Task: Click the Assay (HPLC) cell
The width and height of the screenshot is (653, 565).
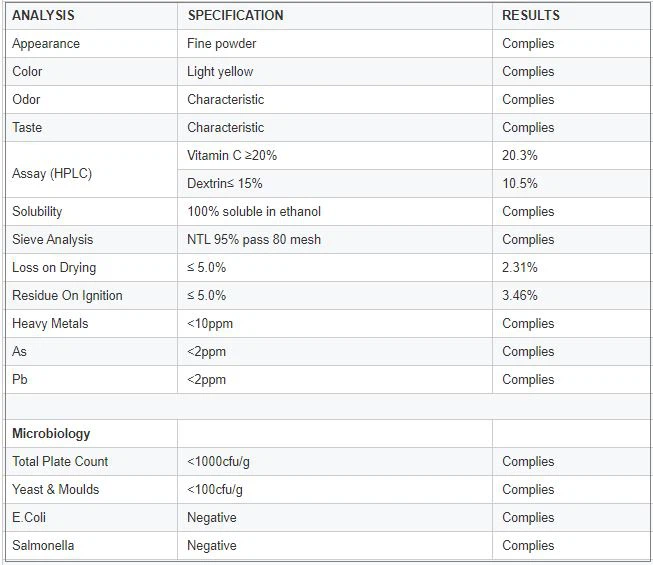Action: (52, 174)
